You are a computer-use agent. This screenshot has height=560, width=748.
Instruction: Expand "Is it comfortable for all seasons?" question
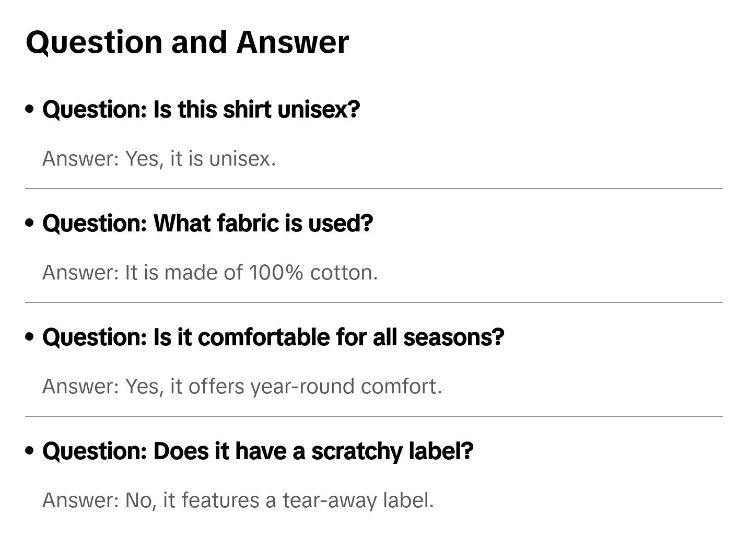(x=273, y=337)
